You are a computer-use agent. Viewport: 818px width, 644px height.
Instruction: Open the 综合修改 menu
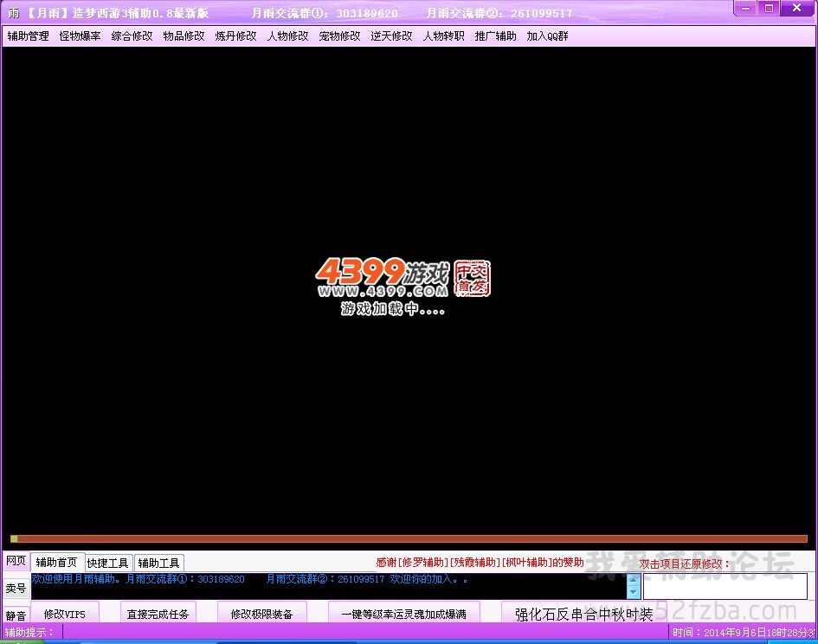(132, 36)
